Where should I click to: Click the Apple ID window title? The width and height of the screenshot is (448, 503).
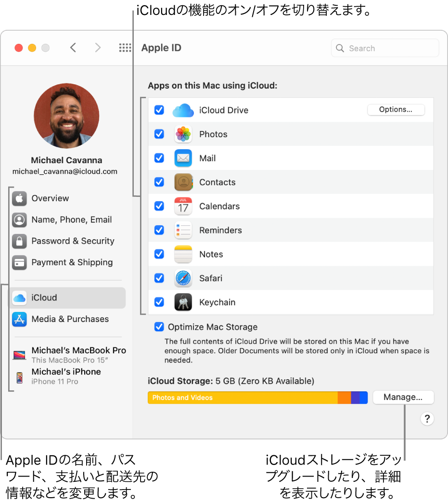[x=161, y=48]
